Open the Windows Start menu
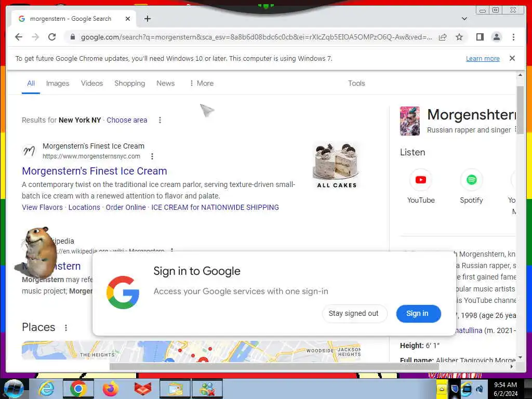The width and height of the screenshot is (532, 399). 14,389
